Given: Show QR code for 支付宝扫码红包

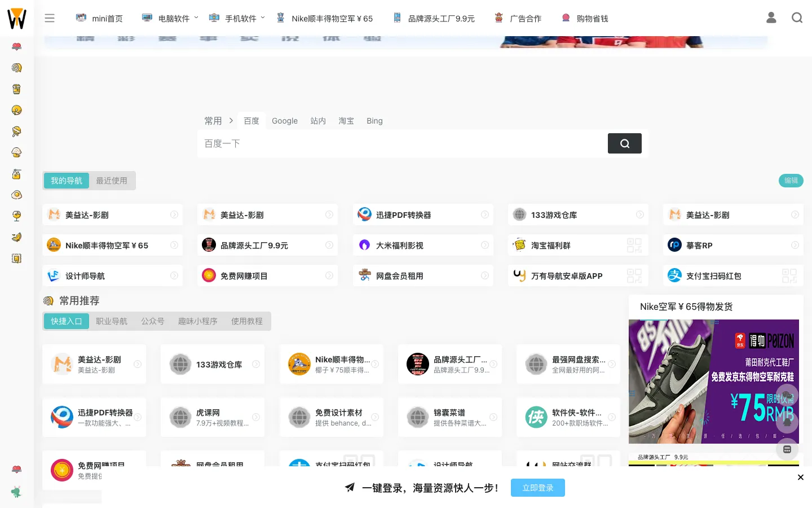Looking at the screenshot, I should [789, 275].
